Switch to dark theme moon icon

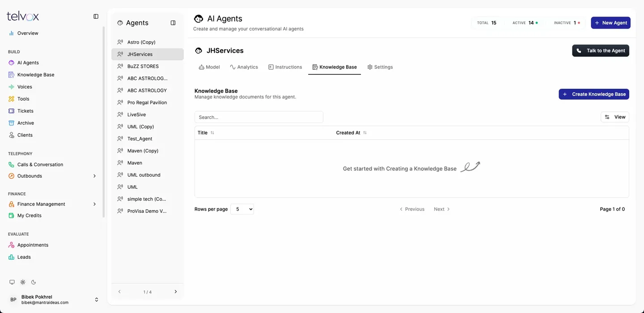click(x=34, y=282)
